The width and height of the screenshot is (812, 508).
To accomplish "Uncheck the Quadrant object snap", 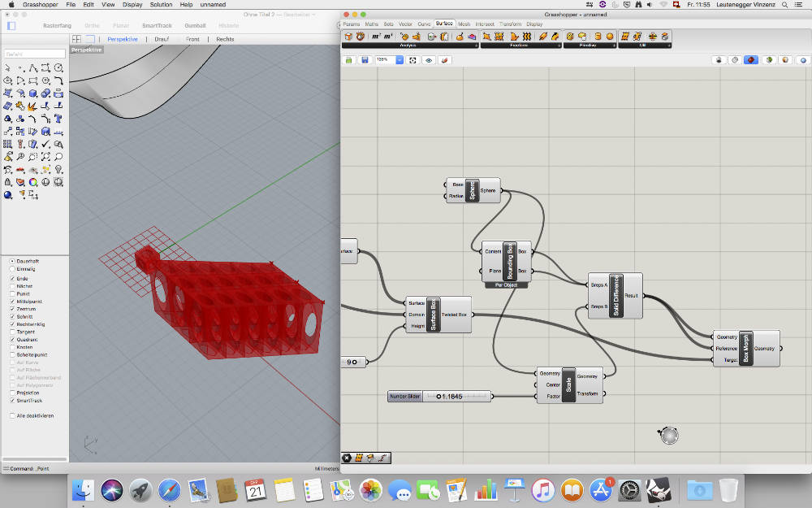I will (x=12, y=340).
